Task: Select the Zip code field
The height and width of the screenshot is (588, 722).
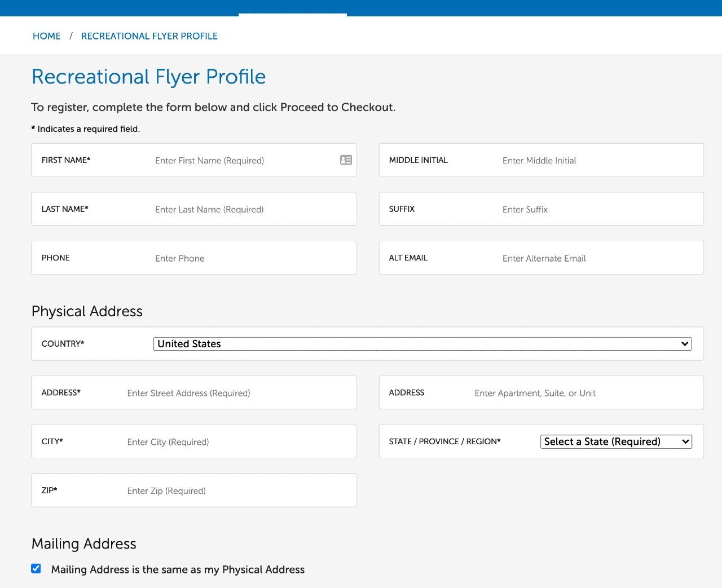Action: click(x=237, y=490)
